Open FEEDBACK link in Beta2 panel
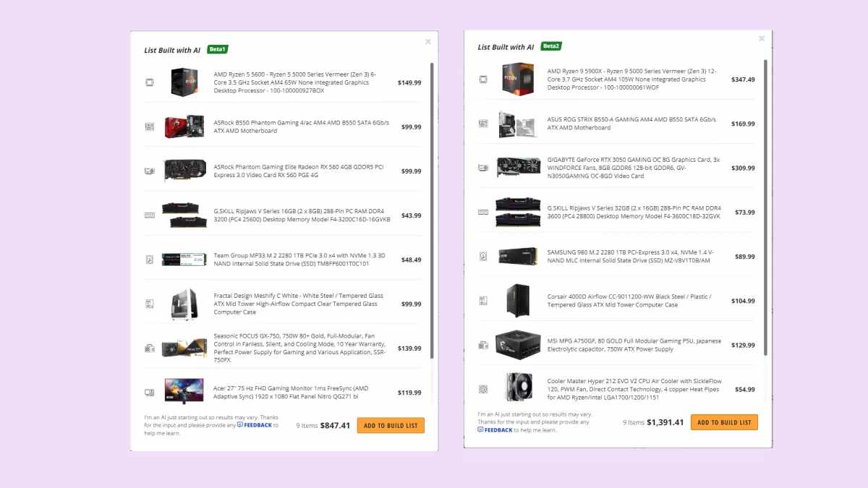 (x=498, y=429)
